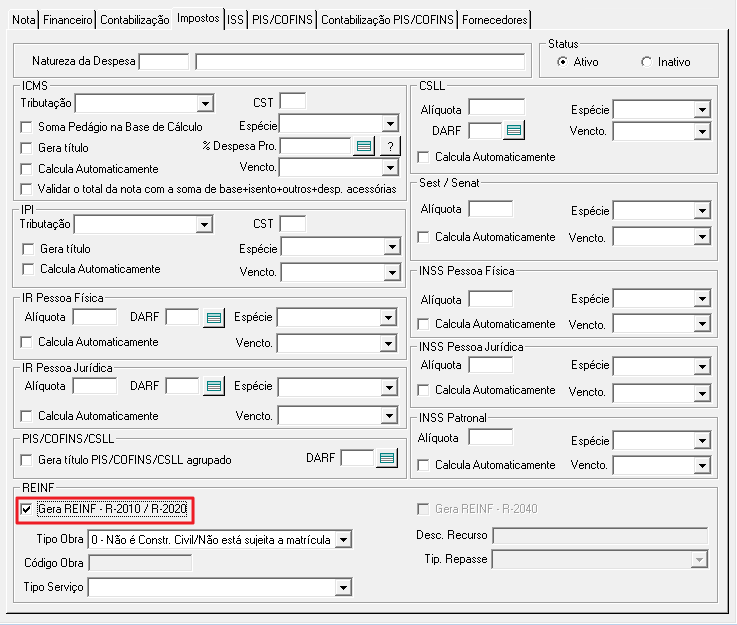Check Calcula Automaticamente under IPI
The image size is (737, 625).
[28, 269]
